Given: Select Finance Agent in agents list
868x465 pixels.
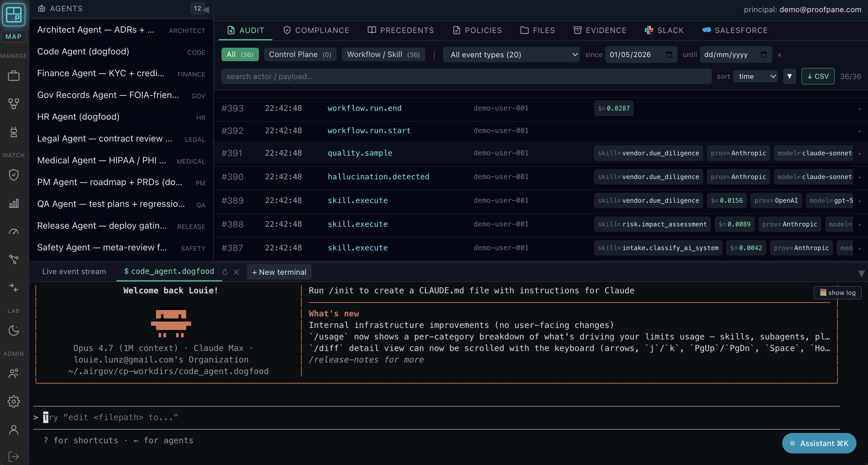Looking at the screenshot, I should pyautogui.click(x=121, y=74).
